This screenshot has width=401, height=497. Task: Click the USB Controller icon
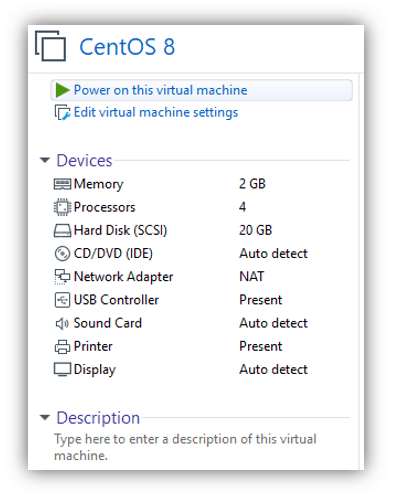click(62, 300)
